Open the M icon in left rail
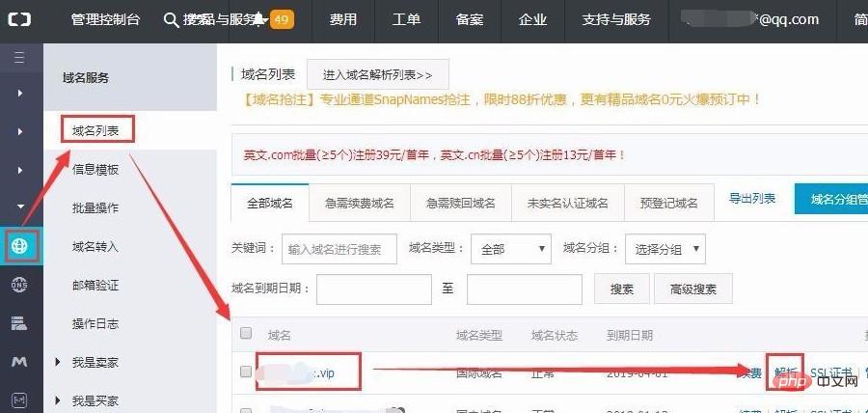 pos(20,362)
